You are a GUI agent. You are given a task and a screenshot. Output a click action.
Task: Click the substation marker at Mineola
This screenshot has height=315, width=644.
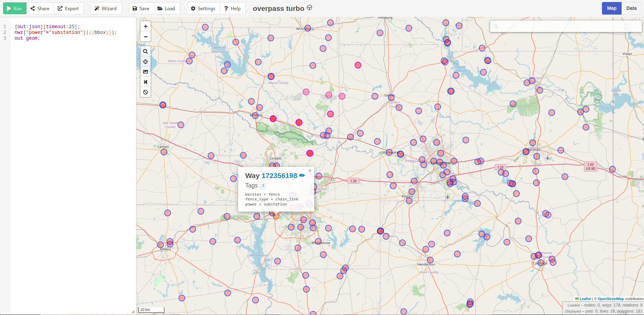[255, 116]
